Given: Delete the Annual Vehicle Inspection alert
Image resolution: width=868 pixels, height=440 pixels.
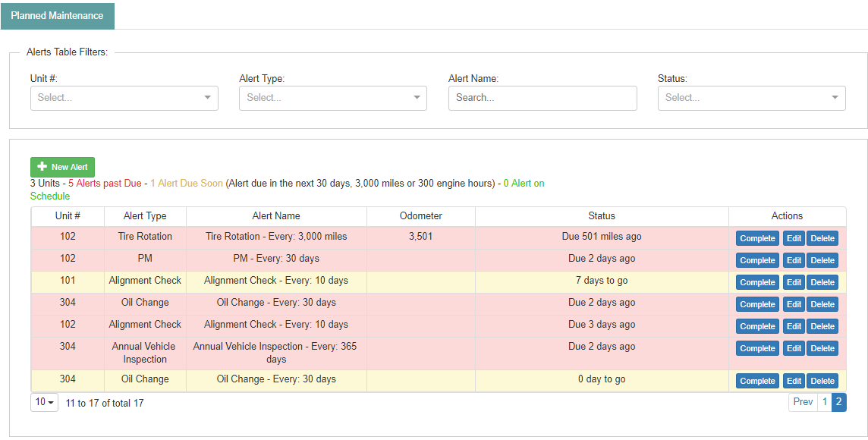Looking at the screenshot, I should 822,348.
